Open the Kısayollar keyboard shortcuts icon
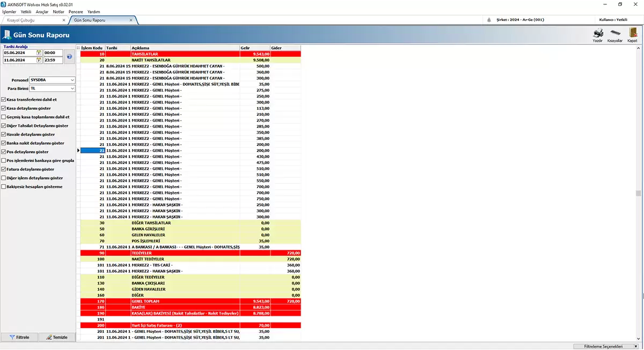 (x=614, y=33)
